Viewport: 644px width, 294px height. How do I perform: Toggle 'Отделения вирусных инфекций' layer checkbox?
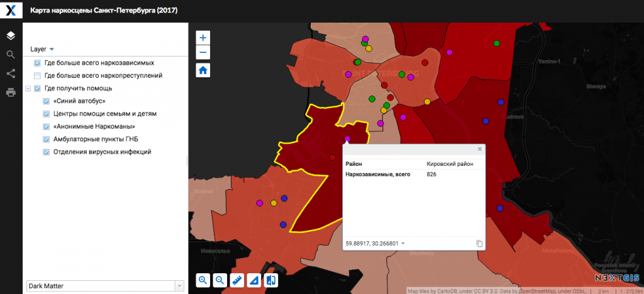point(47,152)
